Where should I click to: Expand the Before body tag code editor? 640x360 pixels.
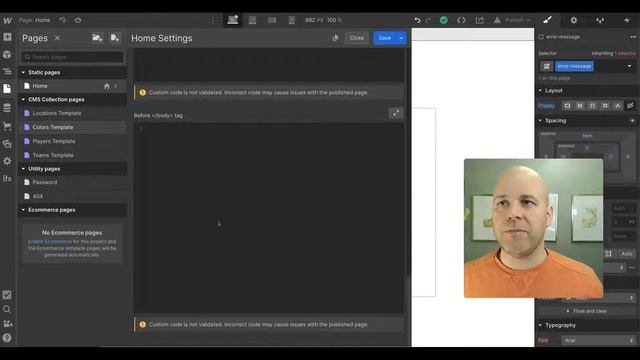click(396, 113)
